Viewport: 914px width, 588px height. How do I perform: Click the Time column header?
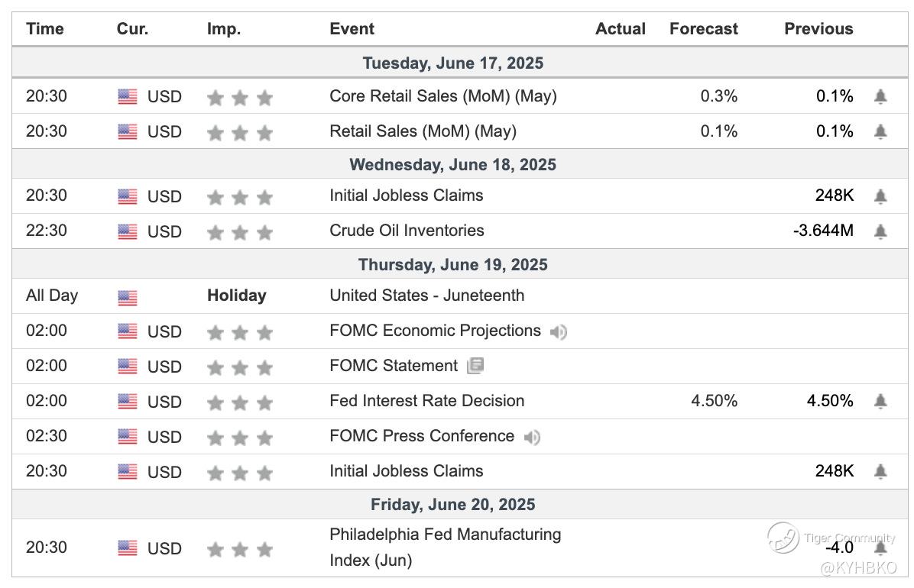[x=45, y=29]
